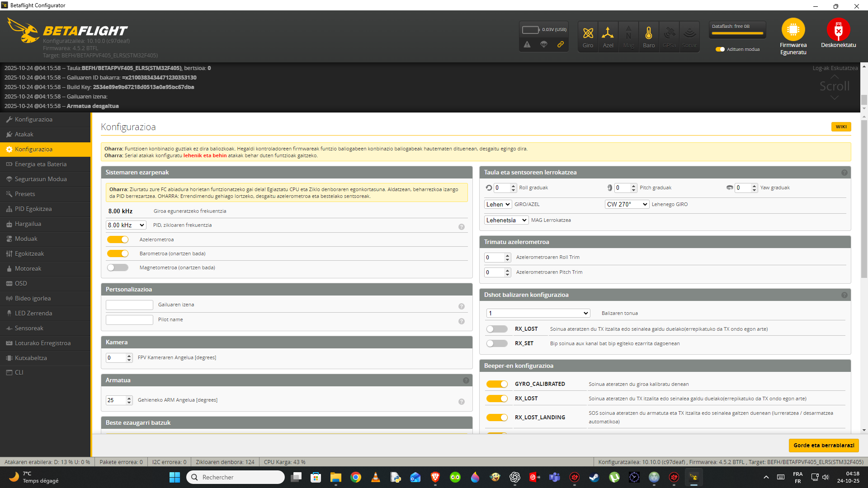868x488 pixels.
Task: Click help icon next to Gailuaren izena
Action: coord(462,306)
